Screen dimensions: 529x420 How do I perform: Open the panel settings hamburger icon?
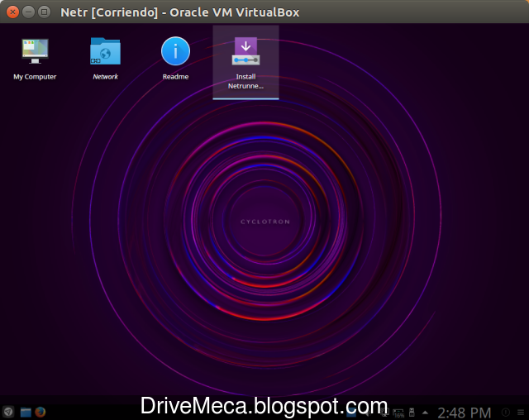[x=521, y=413]
